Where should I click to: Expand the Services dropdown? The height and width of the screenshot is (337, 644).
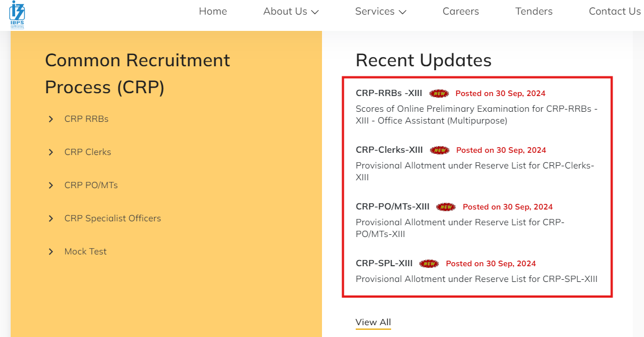coord(380,11)
